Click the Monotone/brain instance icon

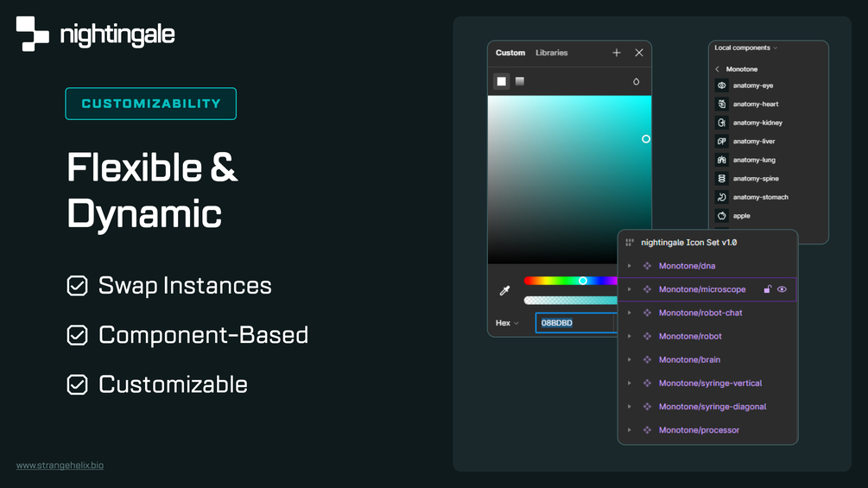[647, 359]
